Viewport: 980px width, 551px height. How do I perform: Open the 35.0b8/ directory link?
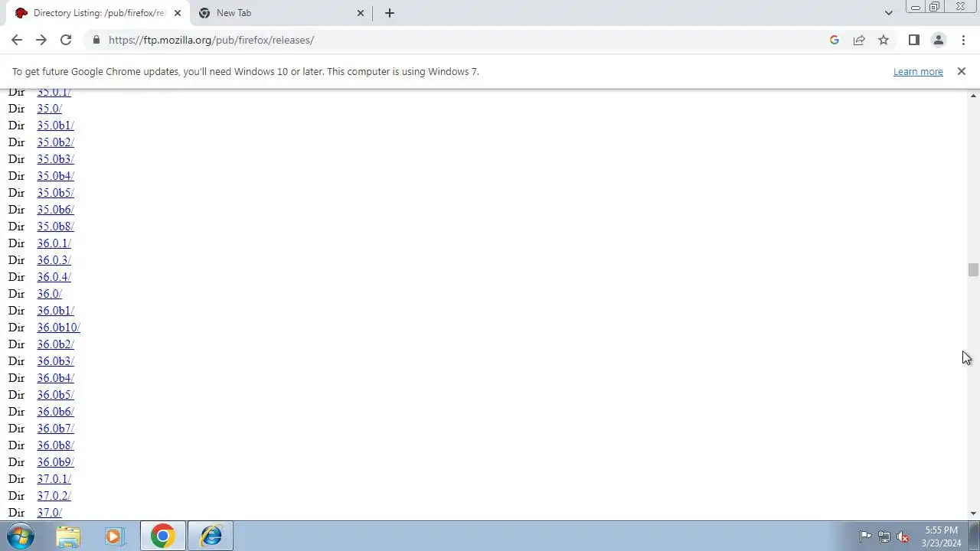[56, 227]
